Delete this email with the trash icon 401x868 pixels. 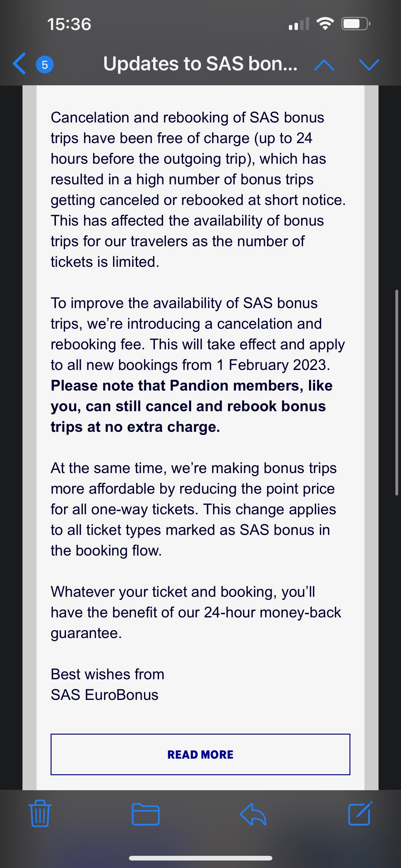(x=40, y=813)
